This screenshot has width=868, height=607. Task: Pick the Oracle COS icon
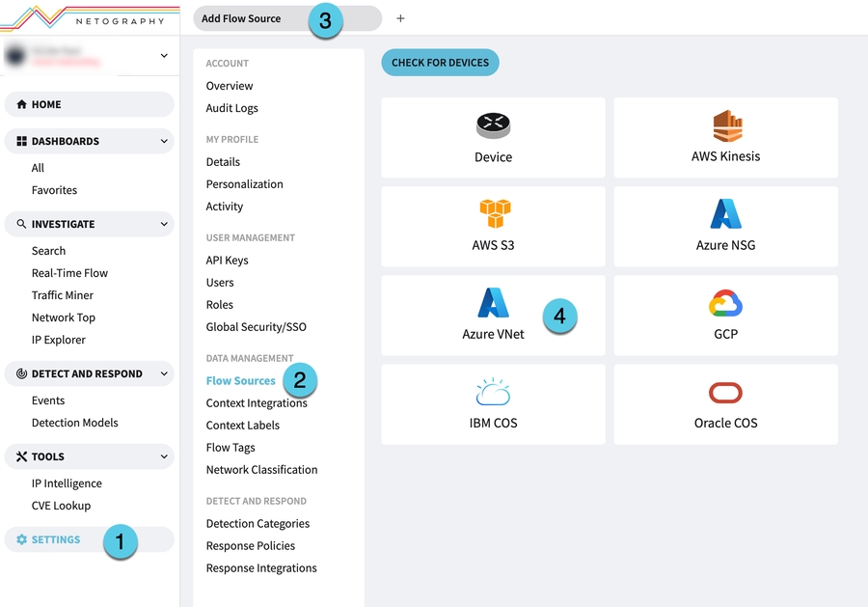pyautogui.click(x=725, y=392)
